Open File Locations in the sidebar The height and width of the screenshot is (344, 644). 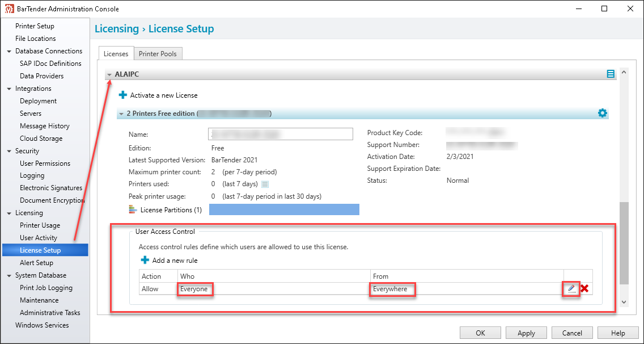36,38
